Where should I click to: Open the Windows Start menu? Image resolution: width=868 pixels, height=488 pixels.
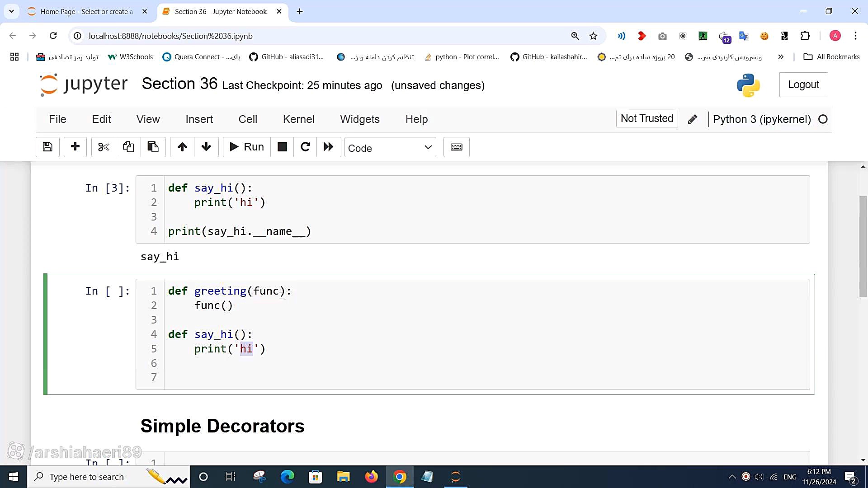14,477
